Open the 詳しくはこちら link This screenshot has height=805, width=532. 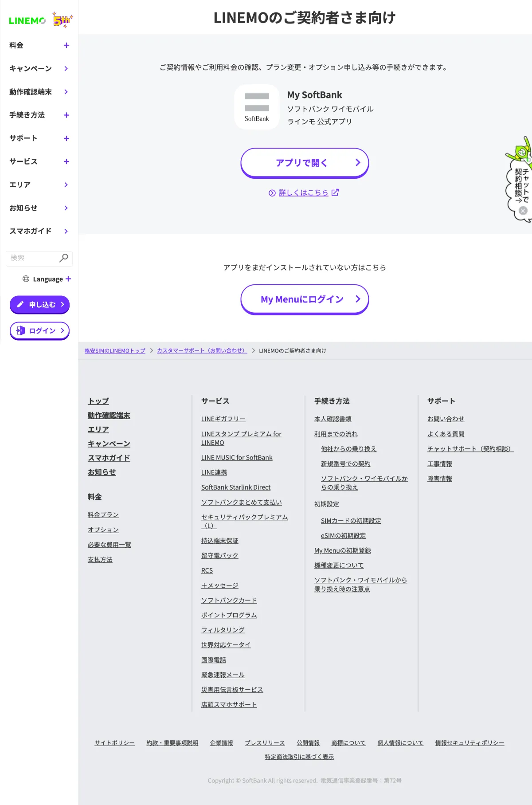coord(304,193)
